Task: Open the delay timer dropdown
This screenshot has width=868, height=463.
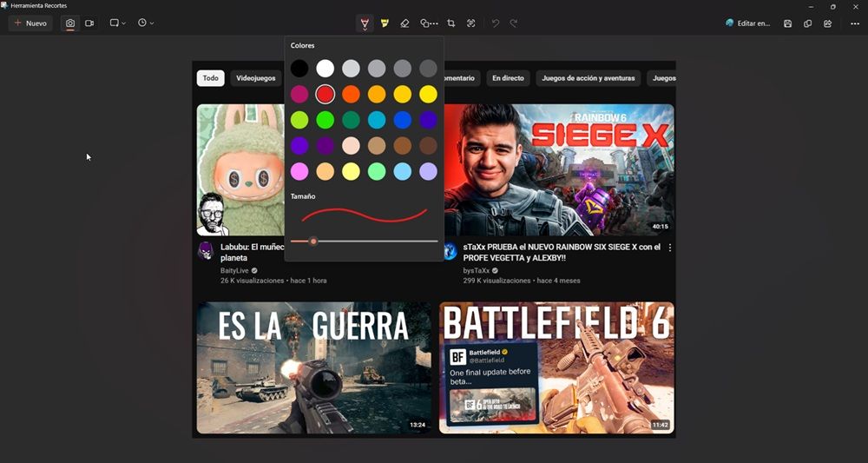Action: coord(145,23)
